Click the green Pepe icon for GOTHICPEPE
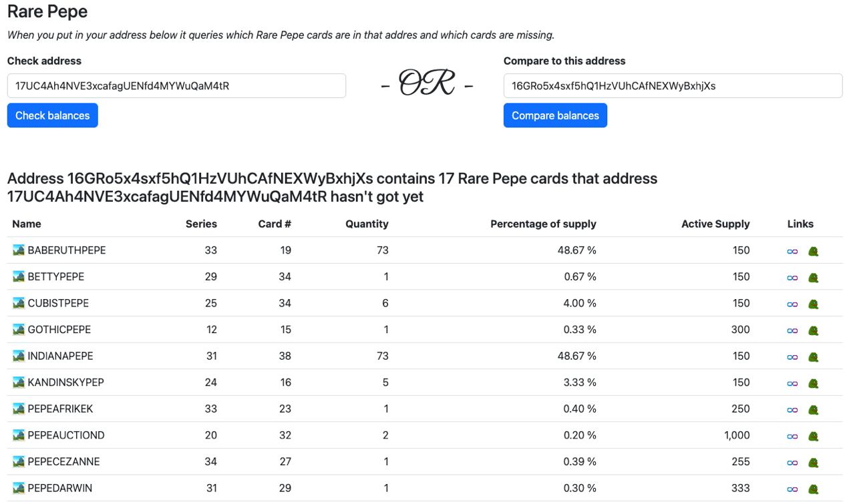Viewport: 855px width, 504px height. 813,330
